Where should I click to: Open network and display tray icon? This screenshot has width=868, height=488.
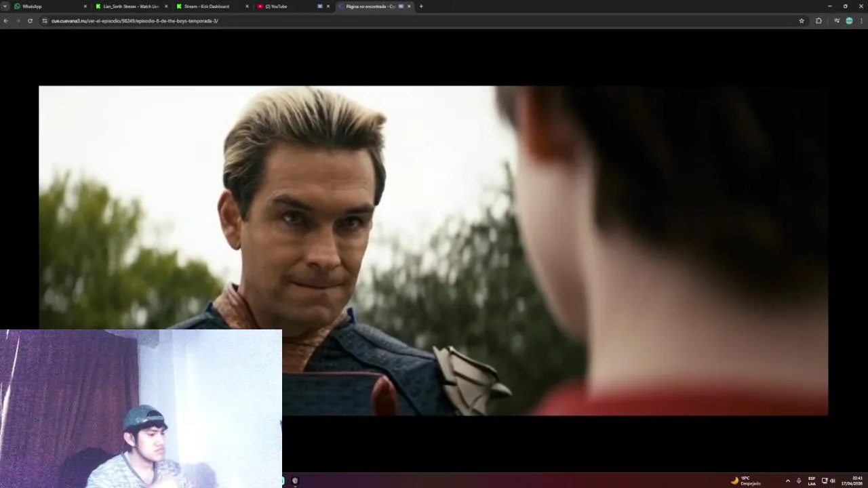click(x=825, y=481)
